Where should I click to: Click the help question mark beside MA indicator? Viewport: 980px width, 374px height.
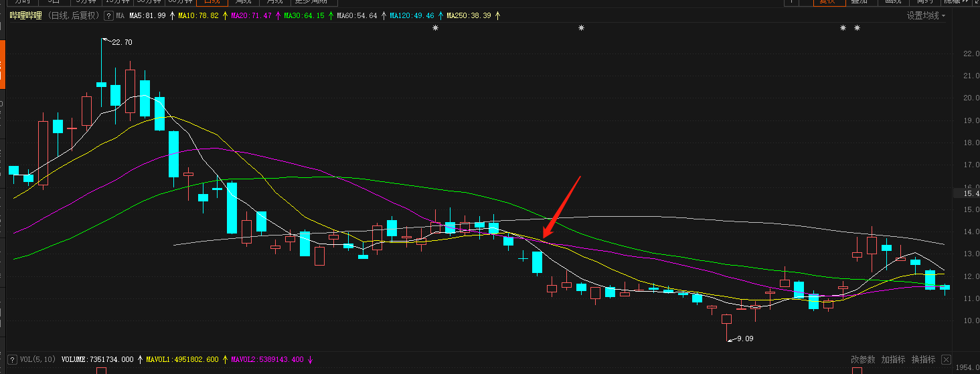coord(108,15)
